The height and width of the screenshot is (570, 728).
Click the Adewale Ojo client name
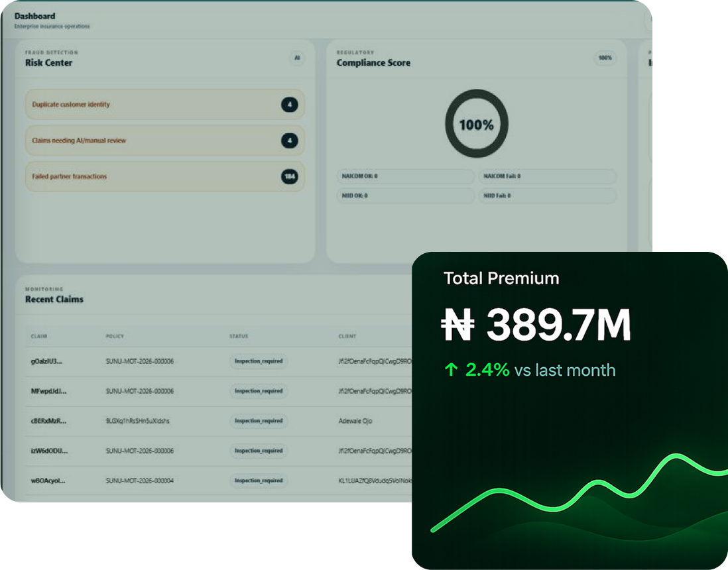point(355,421)
